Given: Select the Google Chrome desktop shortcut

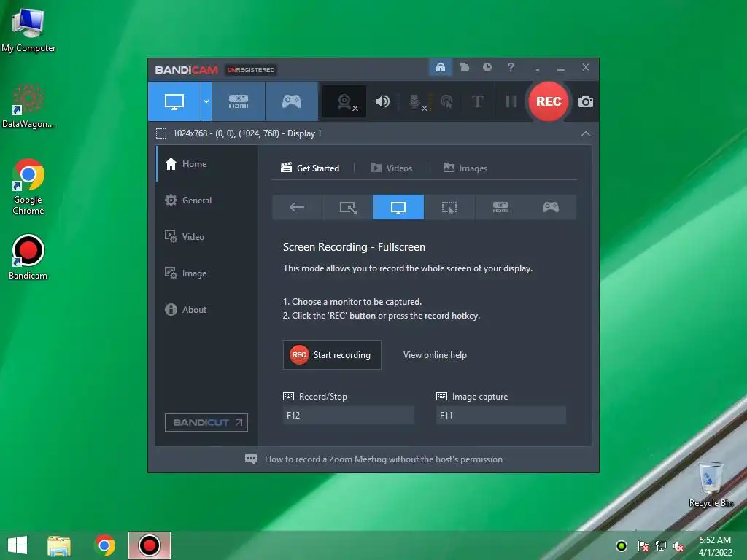Looking at the screenshot, I should click(x=28, y=187).
